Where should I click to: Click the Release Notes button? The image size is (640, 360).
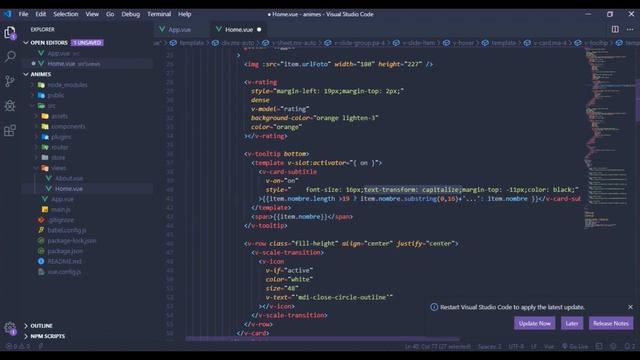[x=611, y=323]
